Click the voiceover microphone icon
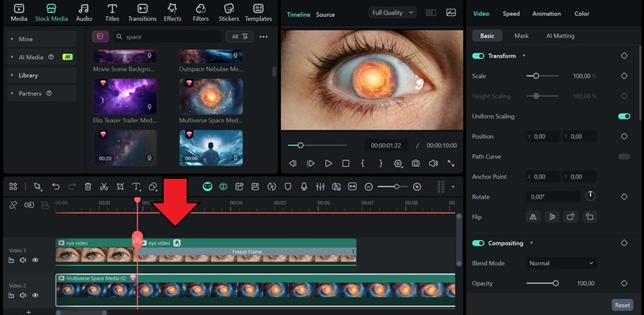This screenshot has width=644, height=315. point(304,187)
